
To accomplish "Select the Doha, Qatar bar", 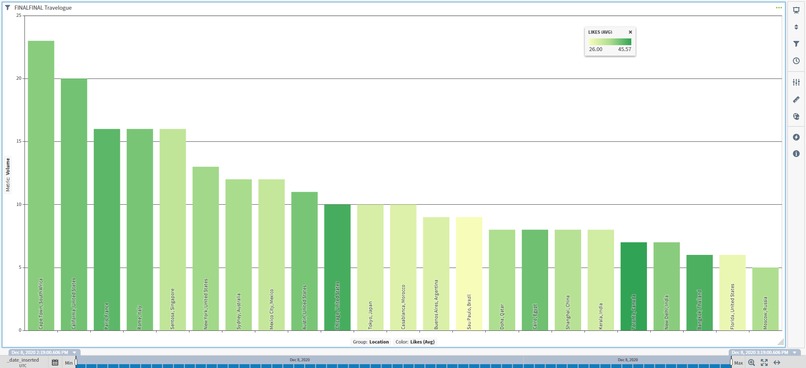I will tap(502, 280).
